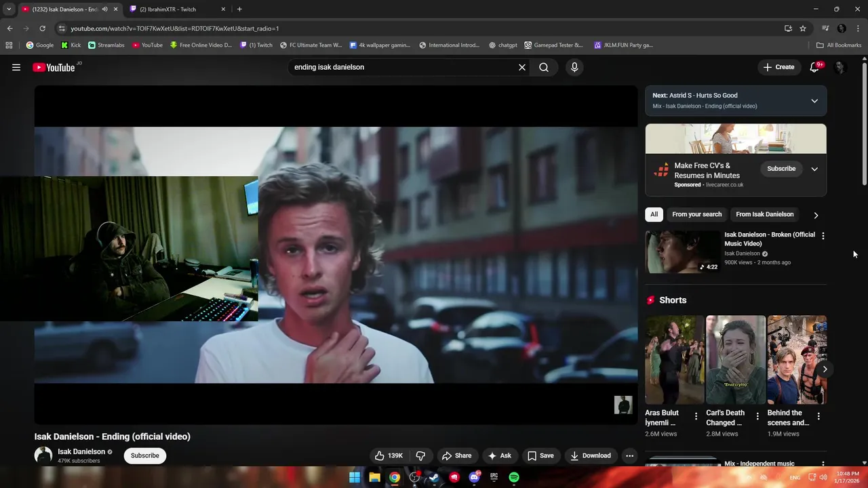The height and width of the screenshot is (488, 868).
Task: Show next Shorts with arrow
Action: click(x=825, y=369)
